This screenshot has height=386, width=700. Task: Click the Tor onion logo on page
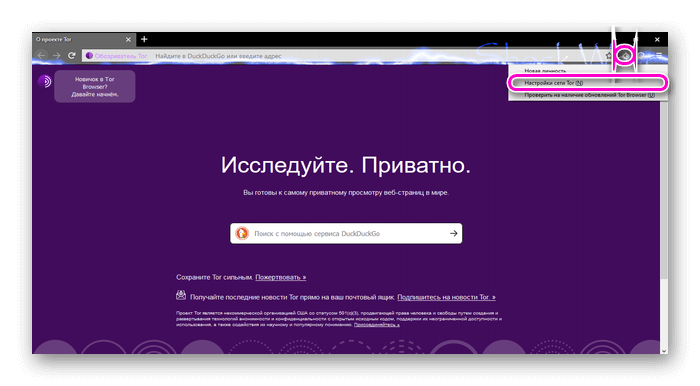(45, 81)
